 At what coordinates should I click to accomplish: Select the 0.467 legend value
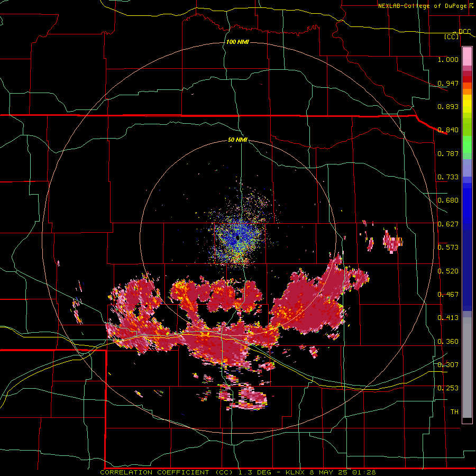pos(448,295)
